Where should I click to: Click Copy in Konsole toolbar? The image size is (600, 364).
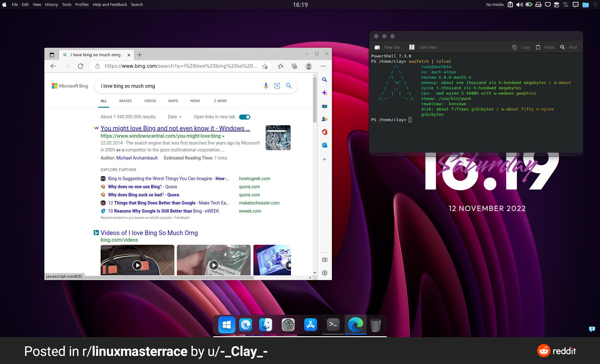pos(521,47)
